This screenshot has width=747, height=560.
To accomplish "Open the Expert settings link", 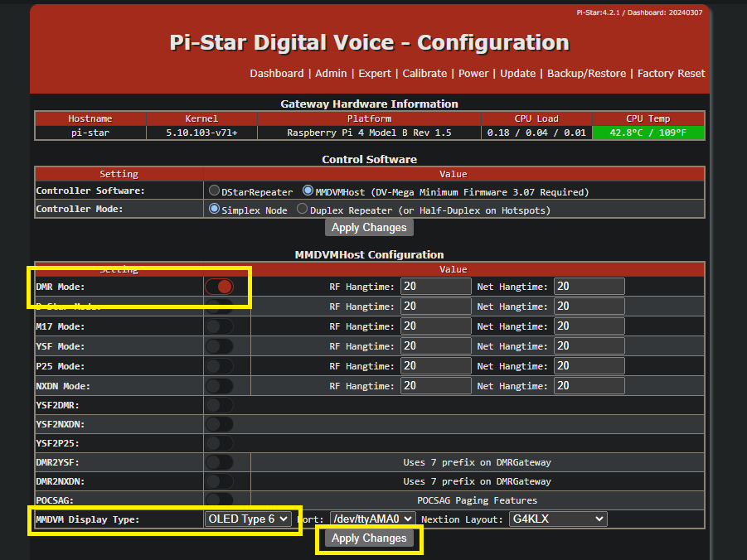I will point(375,74).
